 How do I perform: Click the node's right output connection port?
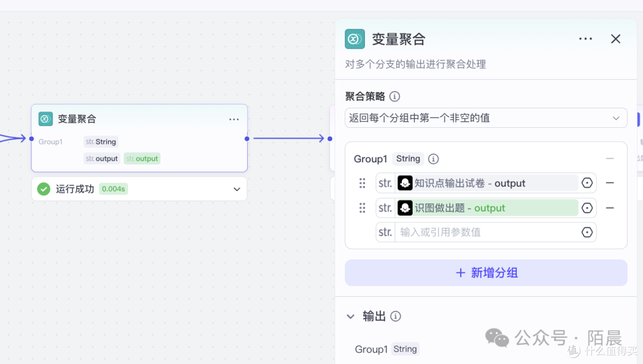coord(247,139)
